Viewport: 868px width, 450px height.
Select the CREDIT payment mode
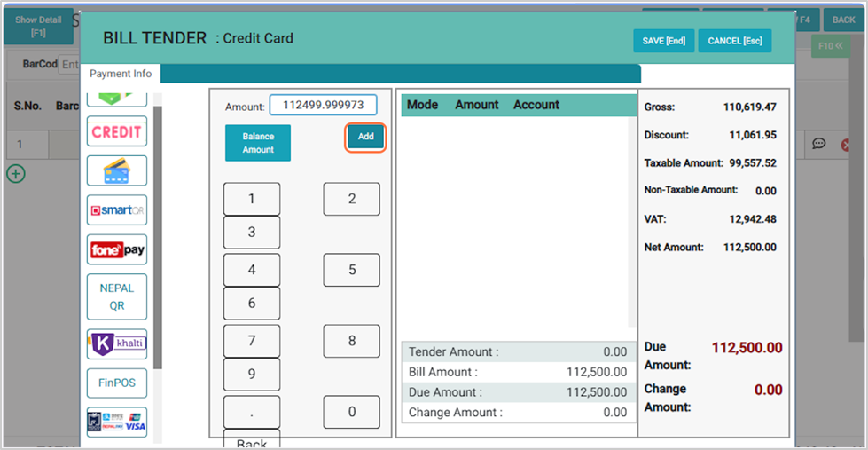[x=117, y=131]
